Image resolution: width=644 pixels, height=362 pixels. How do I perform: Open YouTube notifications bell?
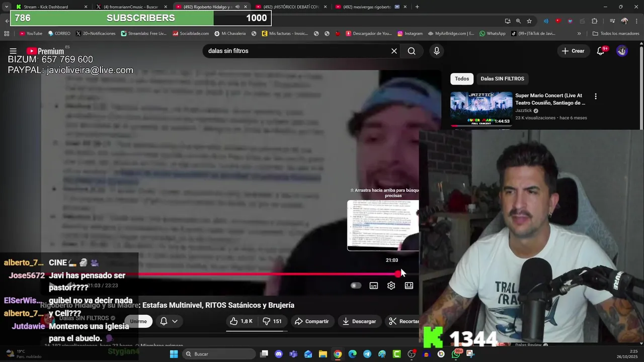(600, 51)
